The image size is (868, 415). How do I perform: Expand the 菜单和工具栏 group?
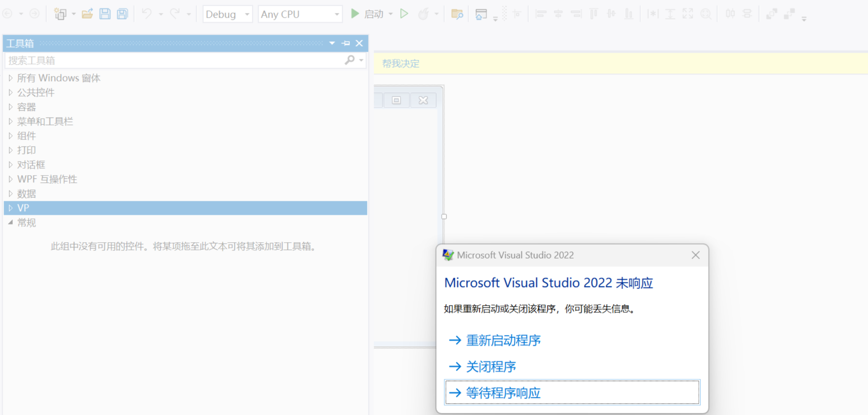(10, 121)
